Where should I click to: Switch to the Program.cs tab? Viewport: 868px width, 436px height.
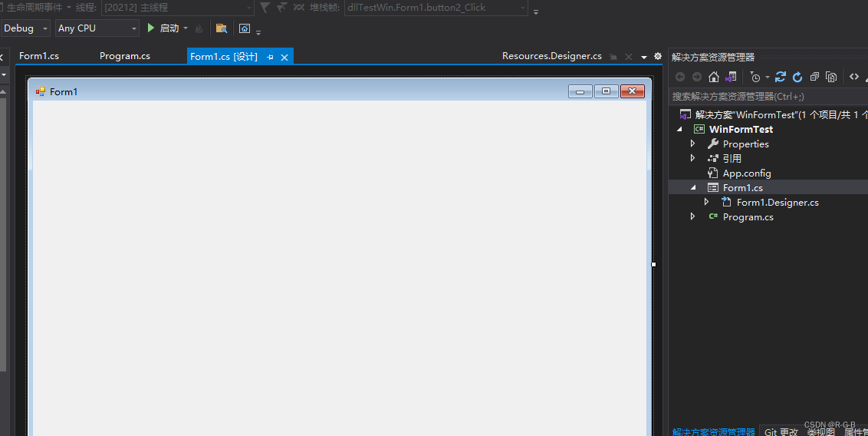(124, 56)
